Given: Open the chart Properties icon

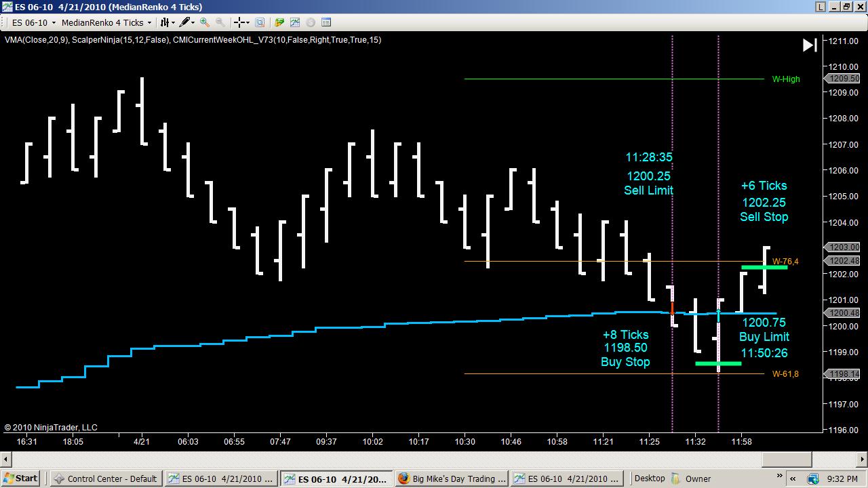Looking at the screenshot, I should pyautogui.click(x=326, y=22).
